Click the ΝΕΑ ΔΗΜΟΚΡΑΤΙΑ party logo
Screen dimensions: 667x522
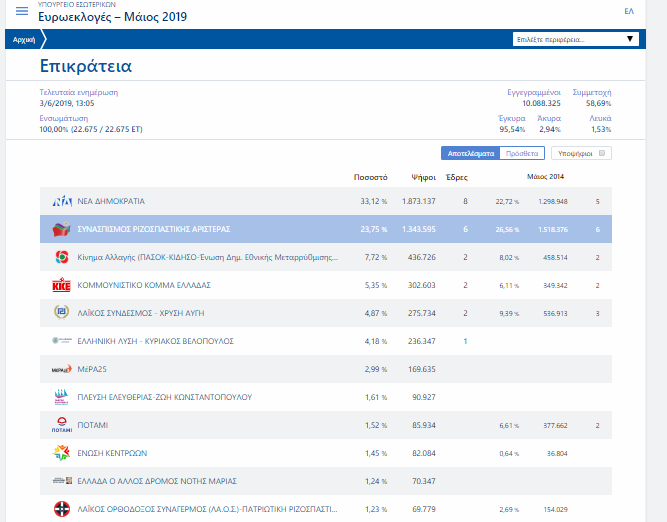click(61, 201)
